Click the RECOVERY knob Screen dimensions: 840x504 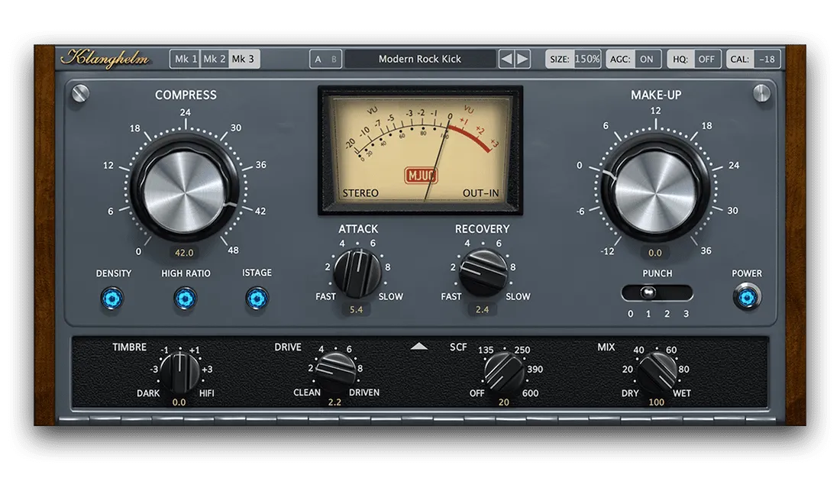483,273
